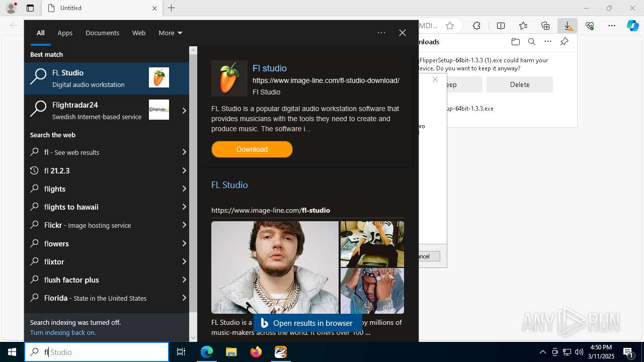Open search panel options ellipsis
The image size is (644, 362).
coord(381,33)
